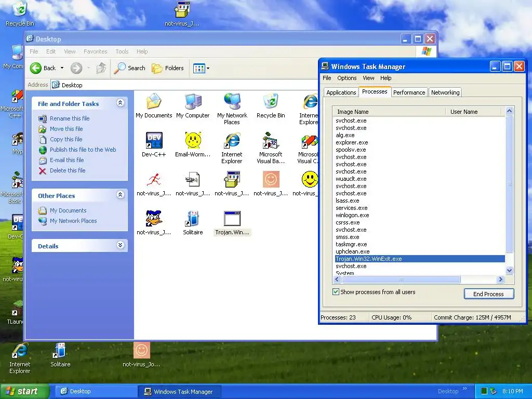This screenshot has height=399, width=532.
Task: Click scroll down arrow in process list
Action: click(509, 270)
